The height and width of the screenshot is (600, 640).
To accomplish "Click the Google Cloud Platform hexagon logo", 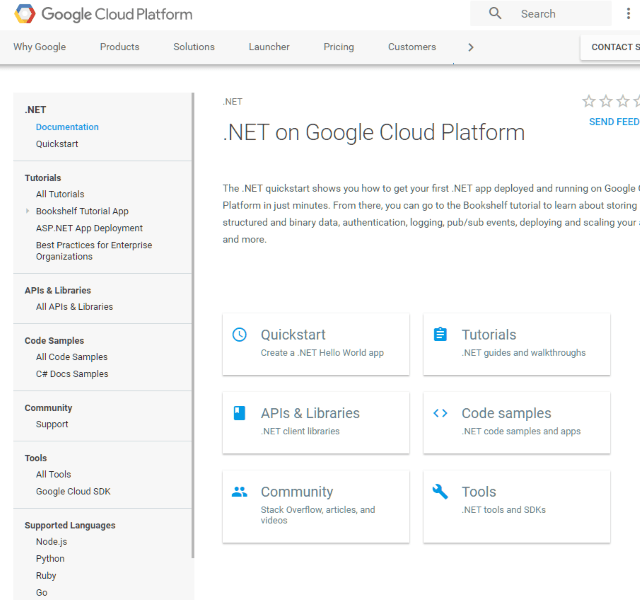I will pos(25,14).
